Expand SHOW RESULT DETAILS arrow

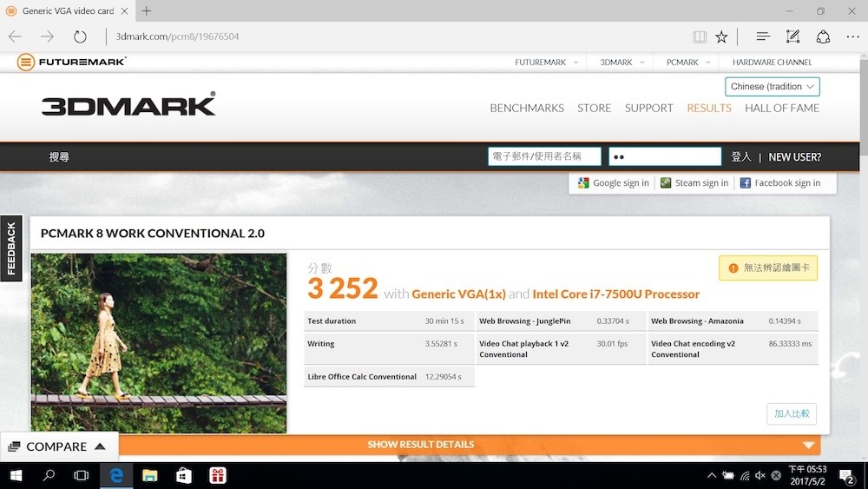coord(809,445)
